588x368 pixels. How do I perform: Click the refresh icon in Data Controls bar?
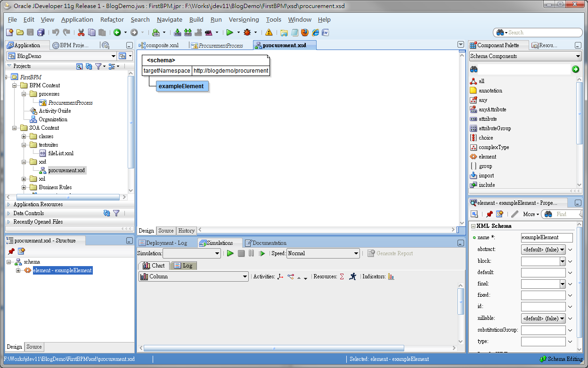point(107,213)
